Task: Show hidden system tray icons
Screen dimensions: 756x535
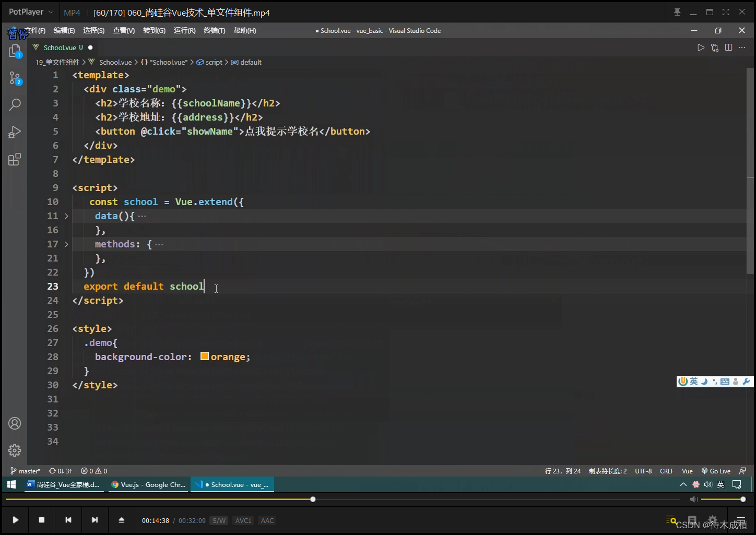Action: click(683, 484)
